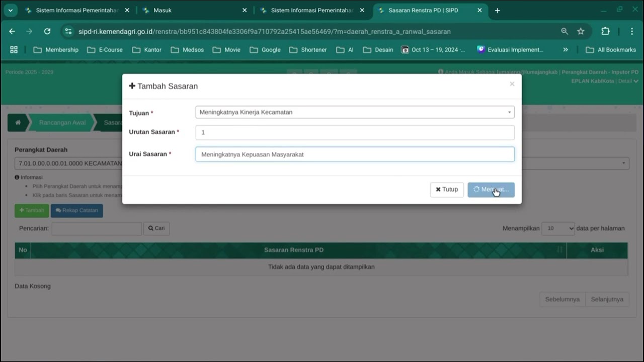Close the Tambah Sasaran dialog with X

(x=512, y=84)
